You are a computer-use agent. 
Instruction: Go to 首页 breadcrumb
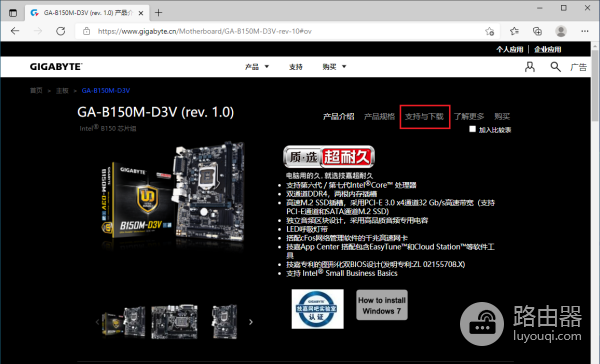pyautogui.click(x=36, y=91)
